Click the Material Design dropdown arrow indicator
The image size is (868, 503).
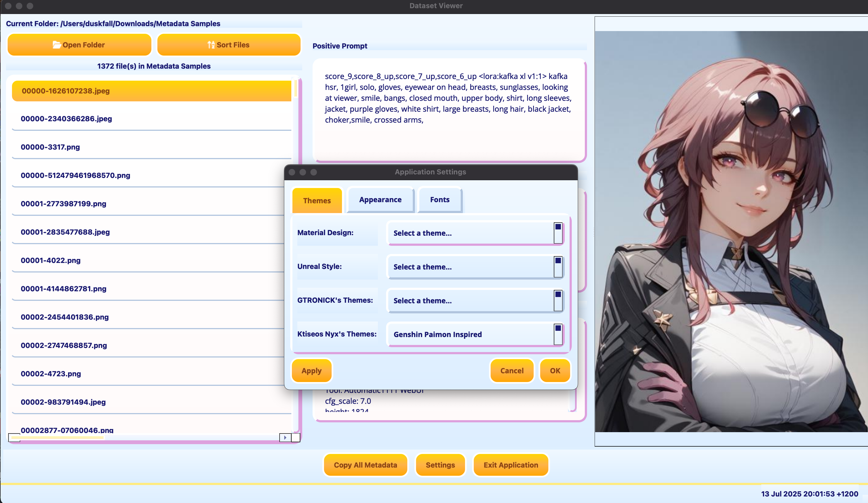tap(558, 233)
